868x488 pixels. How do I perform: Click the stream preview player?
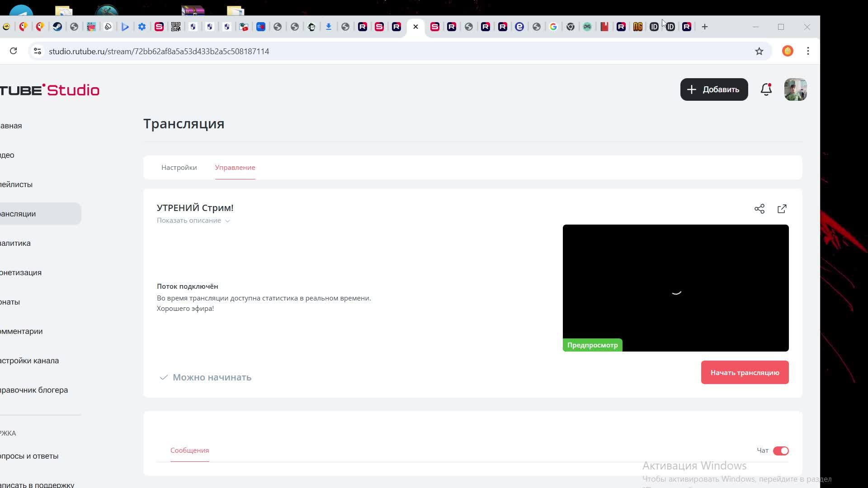coord(675,288)
